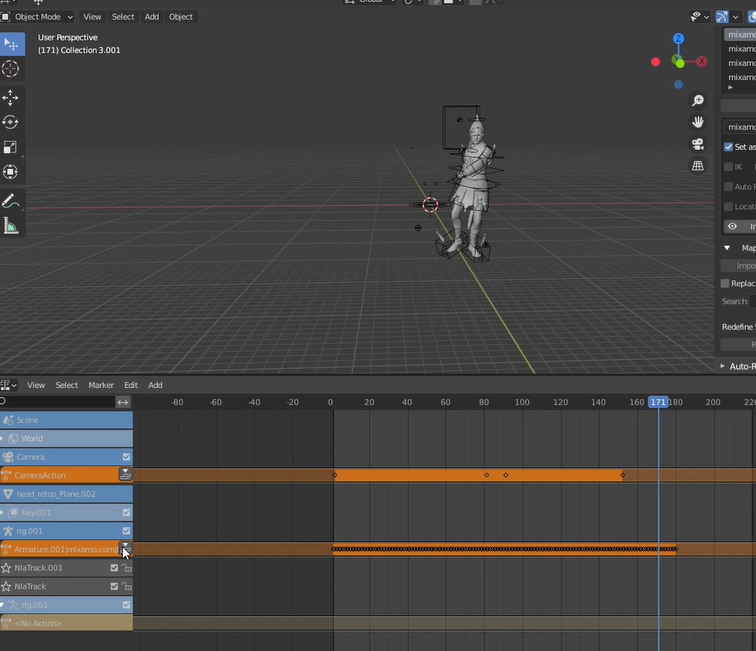Open the Object Mode dropdown

(x=39, y=17)
